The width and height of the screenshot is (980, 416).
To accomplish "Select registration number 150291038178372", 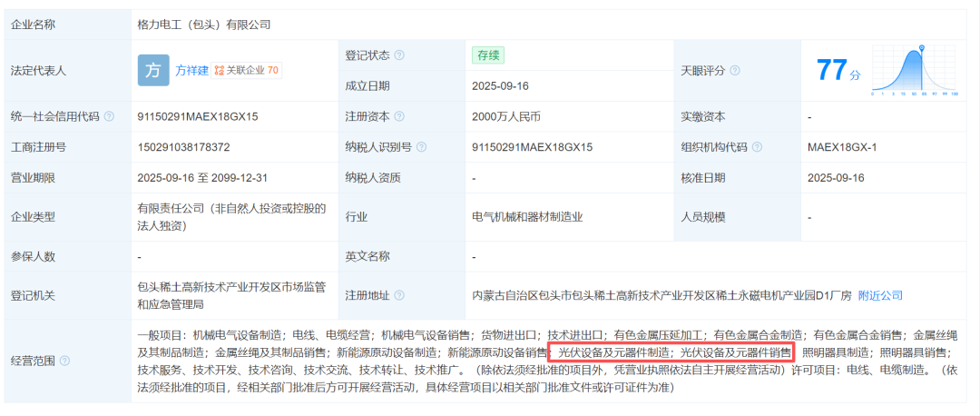I will tap(183, 147).
